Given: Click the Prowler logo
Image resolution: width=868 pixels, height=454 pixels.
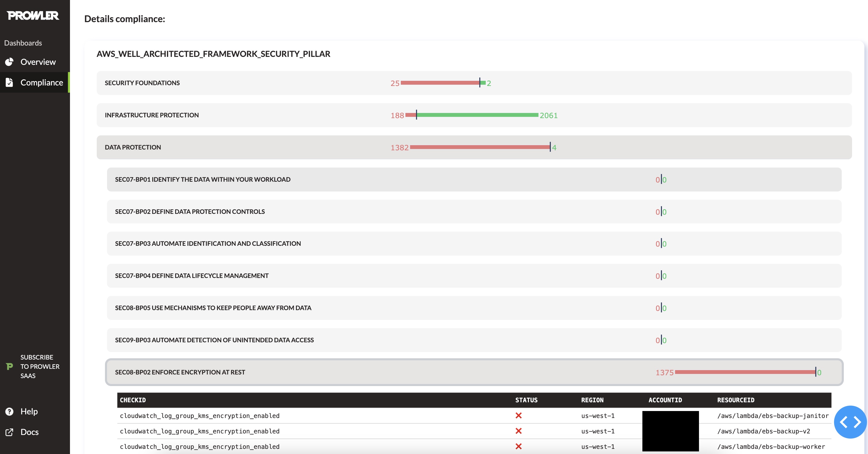Looking at the screenshot, I should [33, 15].
